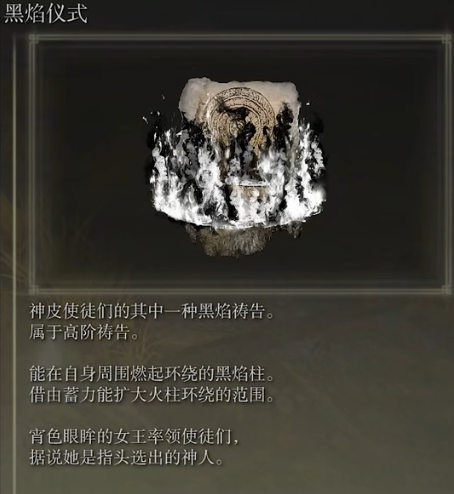
Task: Click the line 据说她是指头选出的神人
Action: [x=126, y=457]
